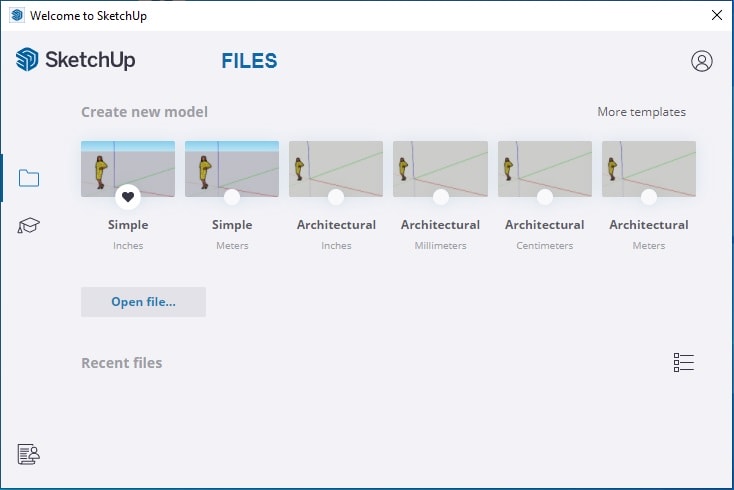Click the FILES title text
Image resolution: width=734 pixels, height=490 pixels.
pyautogui.click(x=249, y=61)
